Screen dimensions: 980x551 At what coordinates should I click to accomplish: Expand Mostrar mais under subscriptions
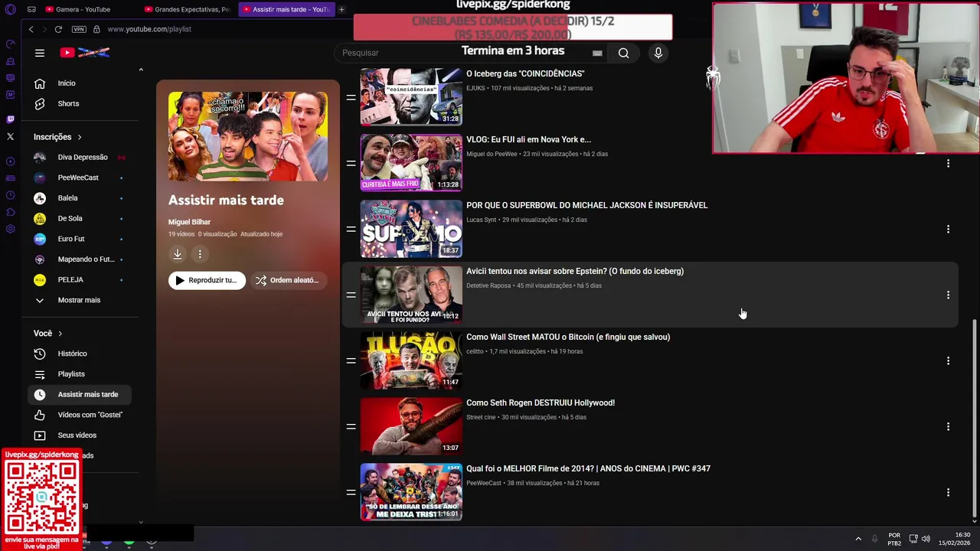point(79,300)
